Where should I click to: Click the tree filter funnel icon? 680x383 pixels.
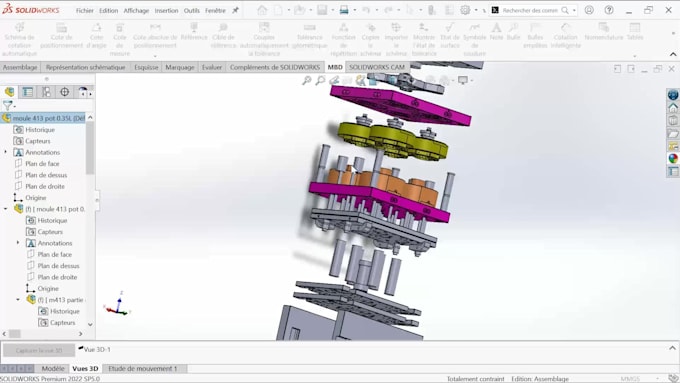tap(7, 105)
